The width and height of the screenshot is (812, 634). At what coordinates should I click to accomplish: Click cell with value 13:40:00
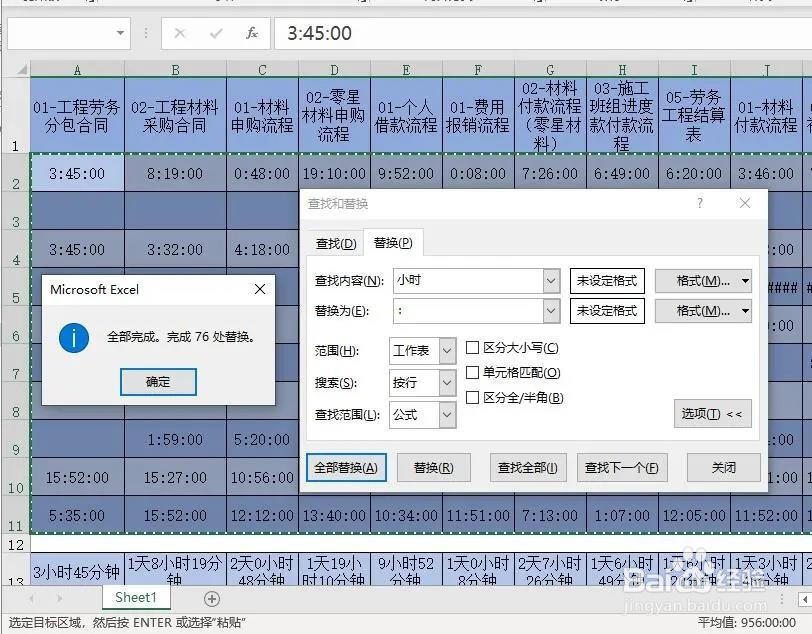[x=335, y=515]
